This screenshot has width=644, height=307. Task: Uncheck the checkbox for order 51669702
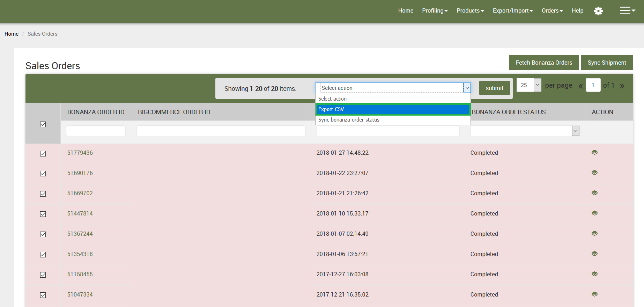click(x=43, y=194)
